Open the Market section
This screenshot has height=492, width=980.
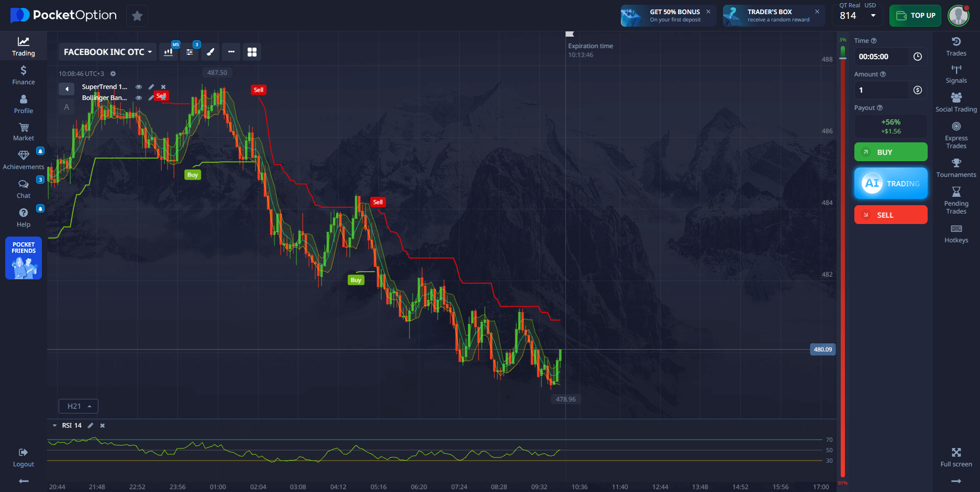click(24, 132)
